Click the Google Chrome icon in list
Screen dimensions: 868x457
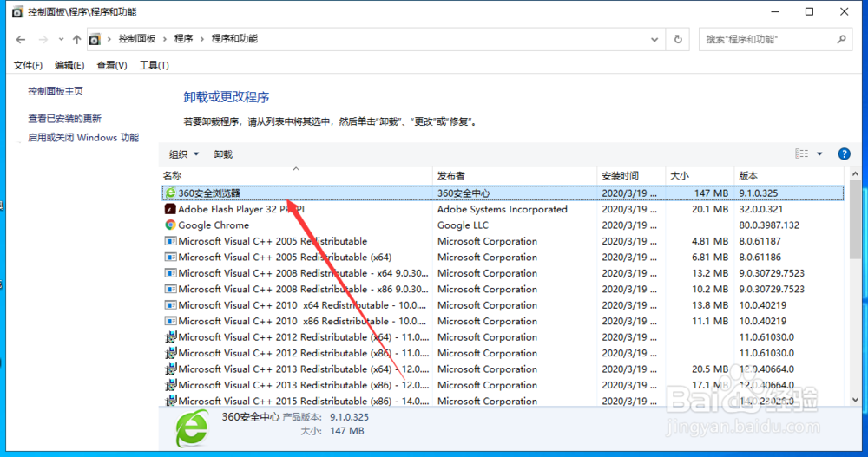coord(170,225)
